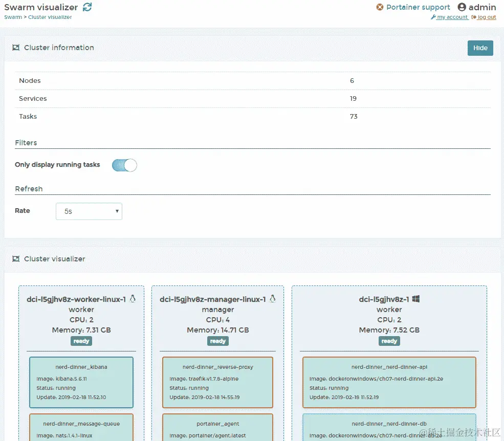
Task: Click the refresh icon beside Swarm visualizer
Action: pos(87,7)
